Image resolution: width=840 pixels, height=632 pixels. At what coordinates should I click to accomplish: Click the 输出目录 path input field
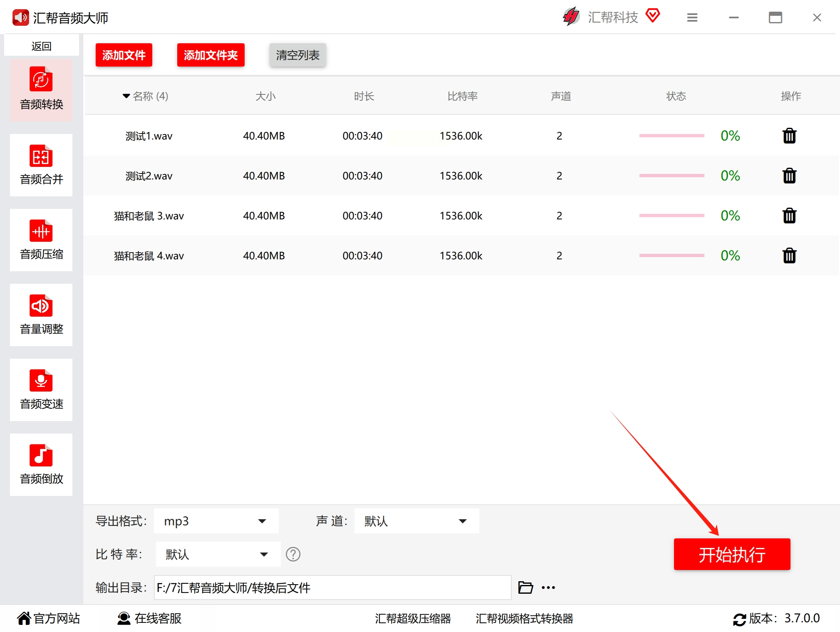click(332, 587)
